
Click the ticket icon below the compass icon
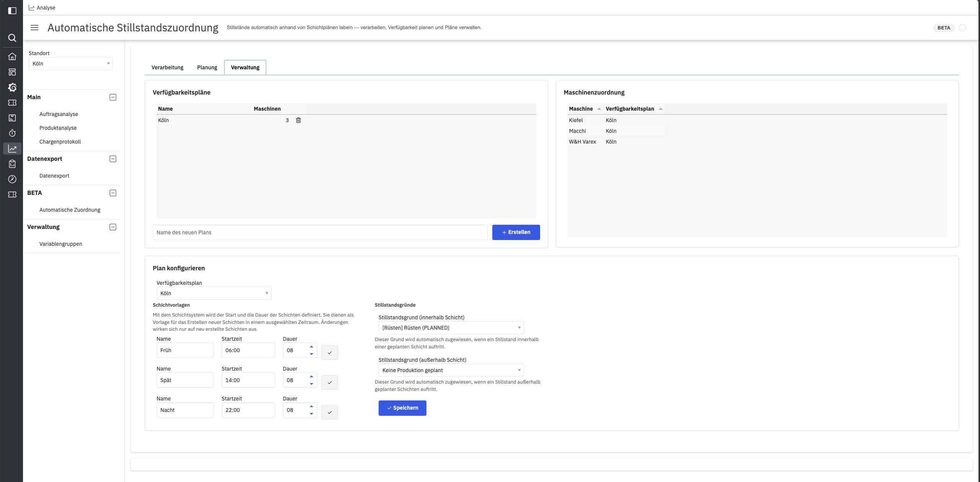click(12, 194)
